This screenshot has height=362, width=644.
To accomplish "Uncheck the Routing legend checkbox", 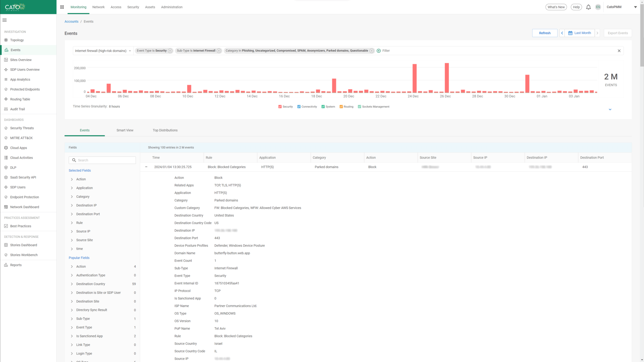I will coord(341,107).
